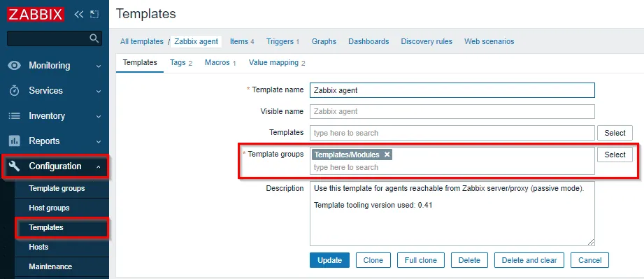The width and height of the screenshot is (644, 279).
Task: Click the Template groups search field
Action: tap(452, 167)
